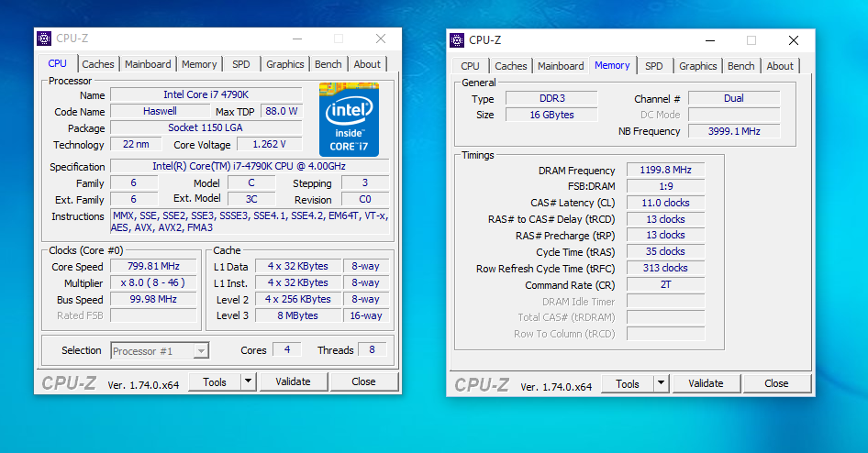Image resolution: width=868 pixels, height=453 pixels.
Task: Click the Close button in the right window
Action: (776, 383)
